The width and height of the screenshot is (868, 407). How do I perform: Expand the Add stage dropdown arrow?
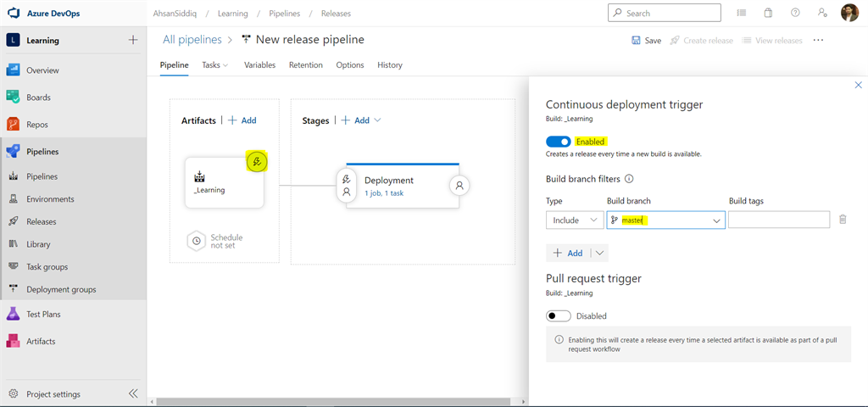(377, 120)
